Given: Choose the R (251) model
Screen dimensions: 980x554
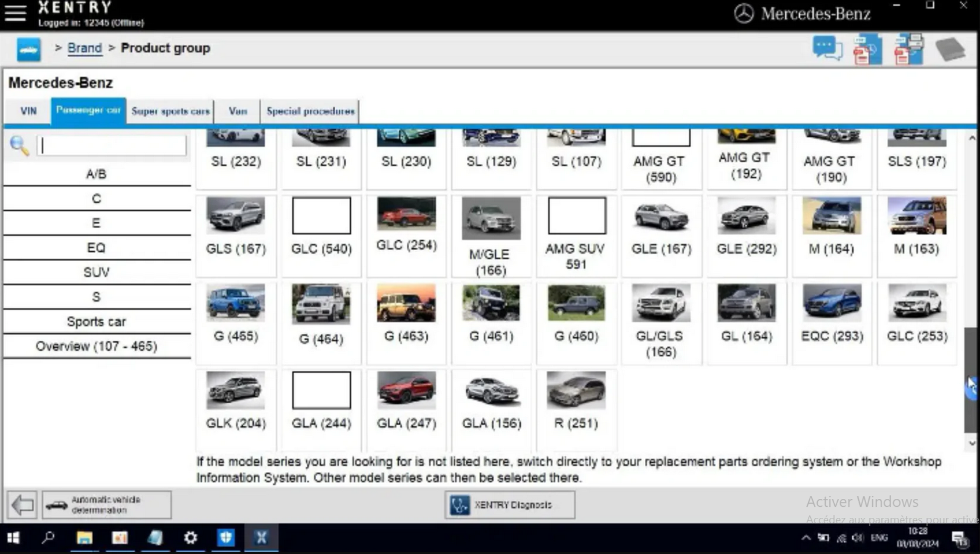Looking at the screenshot, I should pyautogui.click(x=576, y=409).
